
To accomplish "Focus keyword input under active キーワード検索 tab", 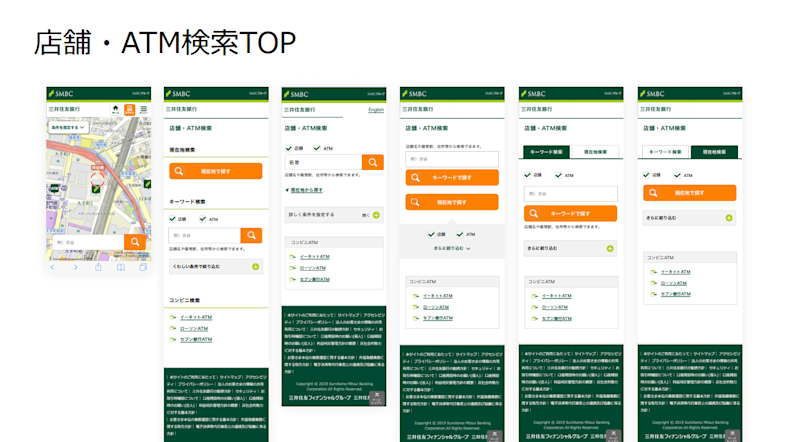I will [571, 194].
